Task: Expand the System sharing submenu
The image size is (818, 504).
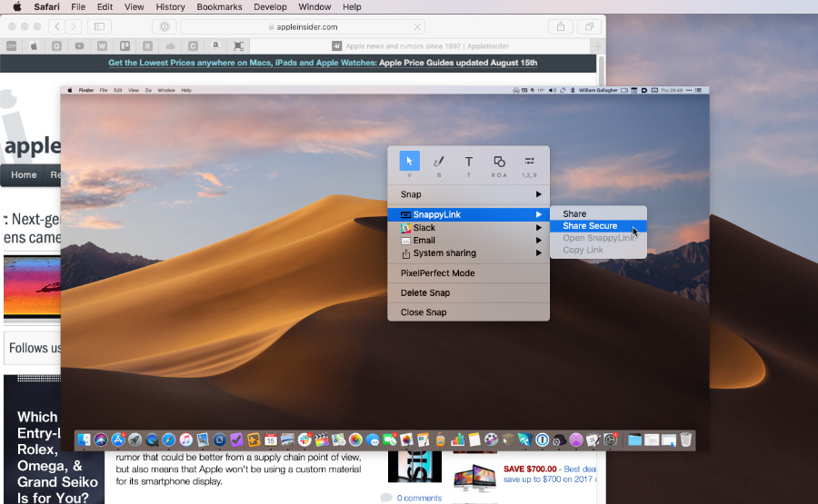Action: [468, 252]
